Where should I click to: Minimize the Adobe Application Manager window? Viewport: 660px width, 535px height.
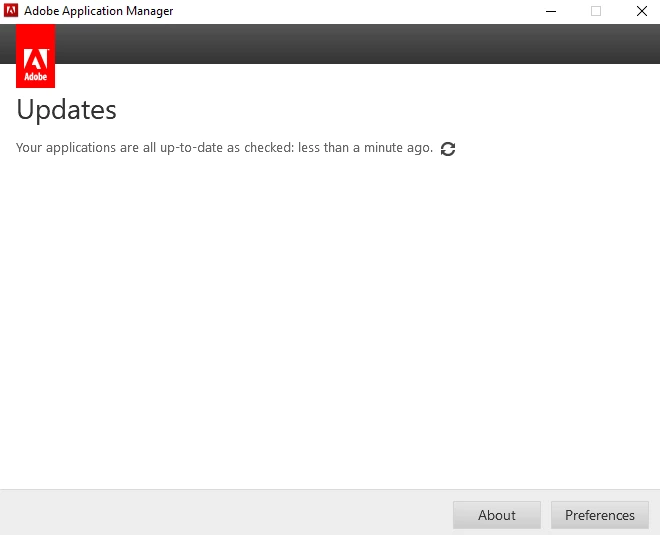tap(551, 11)
